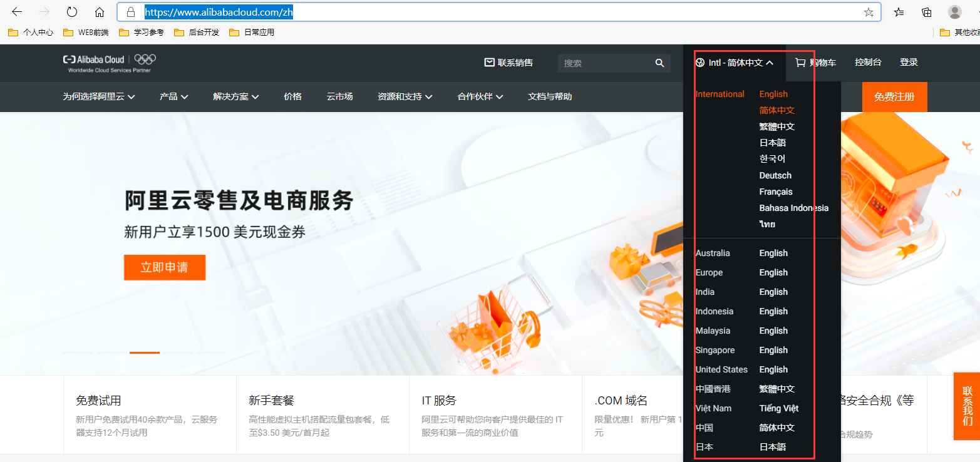This screenshot has height=462, width=980.
Task: Open the 日常应用 bookmark folder
Action: point(251,32)
